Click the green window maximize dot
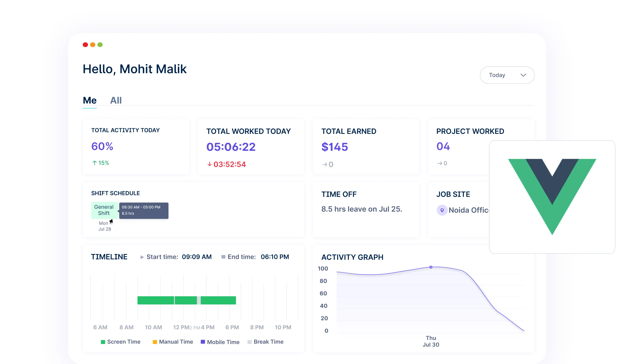Image resolution: width=623 pixels, height=364 pixels. coord(100,45)
